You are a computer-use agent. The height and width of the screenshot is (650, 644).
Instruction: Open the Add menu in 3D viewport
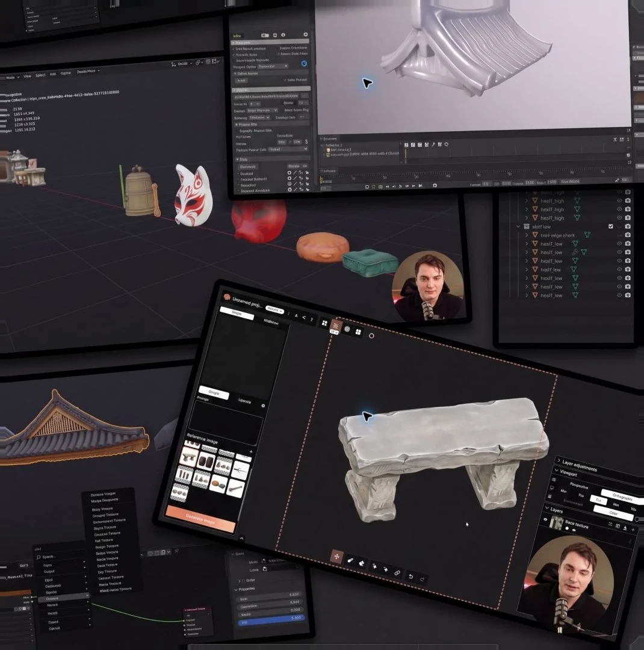[x=53, y=74]
